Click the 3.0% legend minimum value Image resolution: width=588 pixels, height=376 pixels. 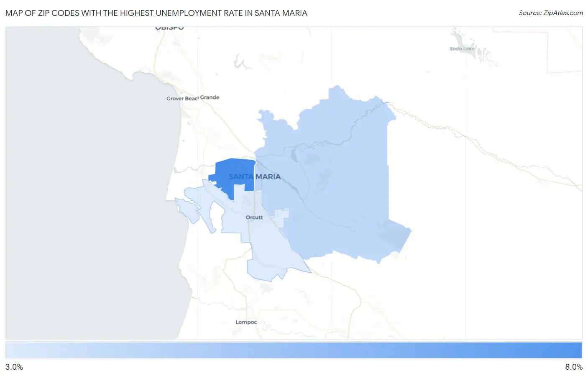pos(14,367)
